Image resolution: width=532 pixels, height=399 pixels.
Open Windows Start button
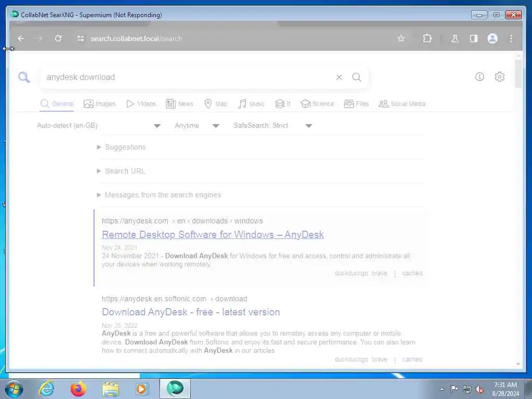pyautogui.click(x=14, y=389)
